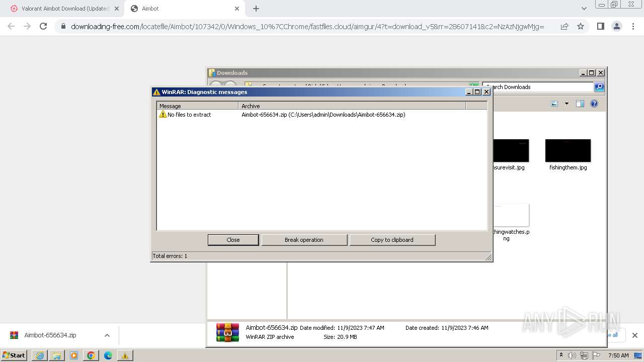The image size is (644, 362).
Task: Open Chrome tab search dropdown
Action: [584, 9]
